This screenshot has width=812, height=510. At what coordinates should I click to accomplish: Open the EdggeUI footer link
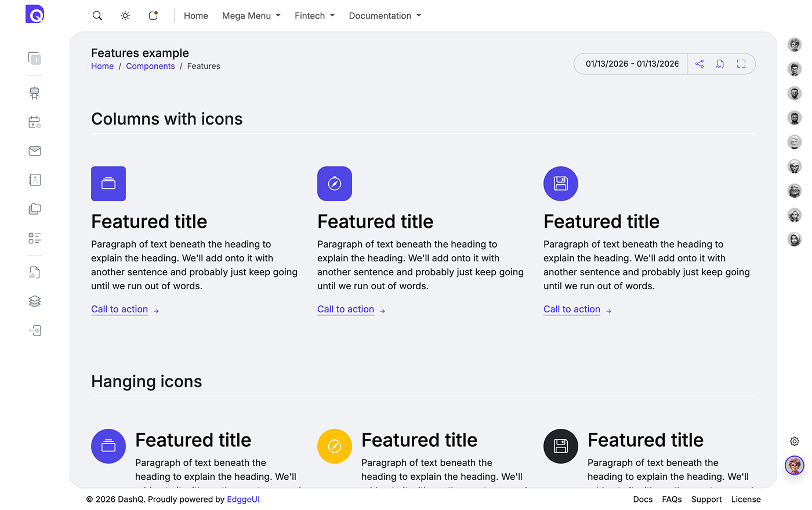(243, 499)
